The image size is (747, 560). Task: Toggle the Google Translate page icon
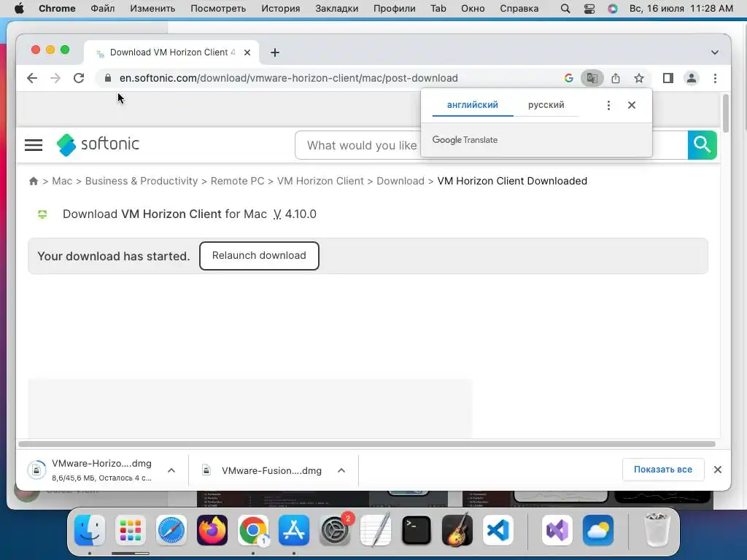click(592, 78)
